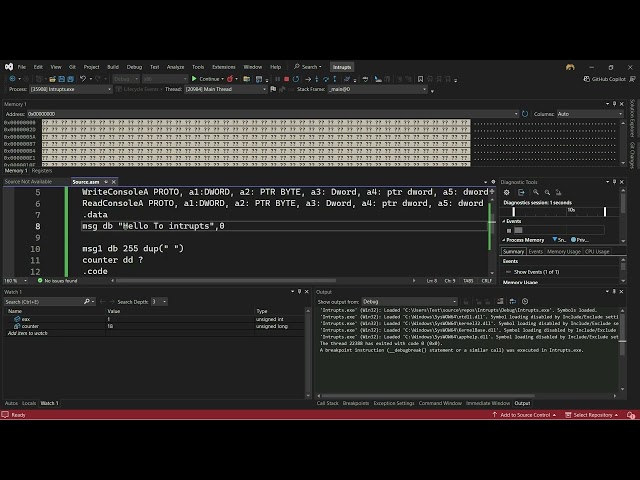640x480 pixels.
Task: Toggle auto-hide pin on Memory 1 panel
Action: click(614, 104)
